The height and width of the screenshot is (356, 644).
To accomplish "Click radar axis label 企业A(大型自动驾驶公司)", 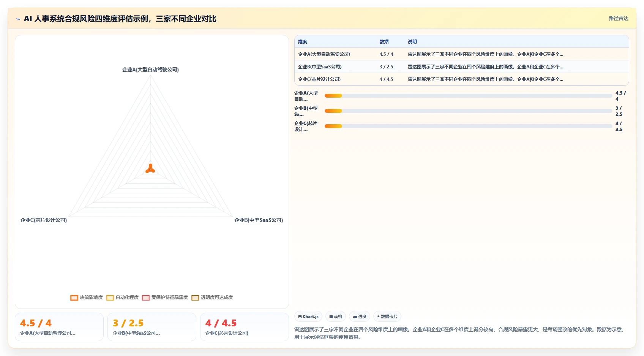I will (x=150, y=70).
